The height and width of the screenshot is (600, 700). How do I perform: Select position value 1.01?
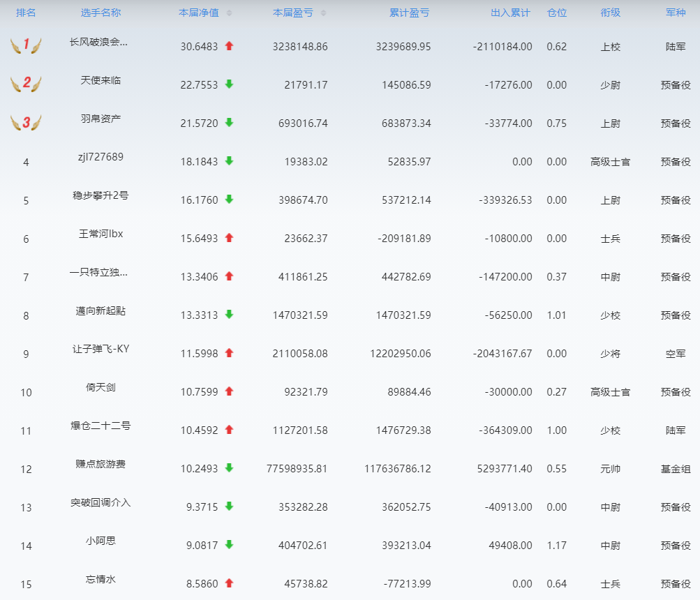tap(557, 315)
